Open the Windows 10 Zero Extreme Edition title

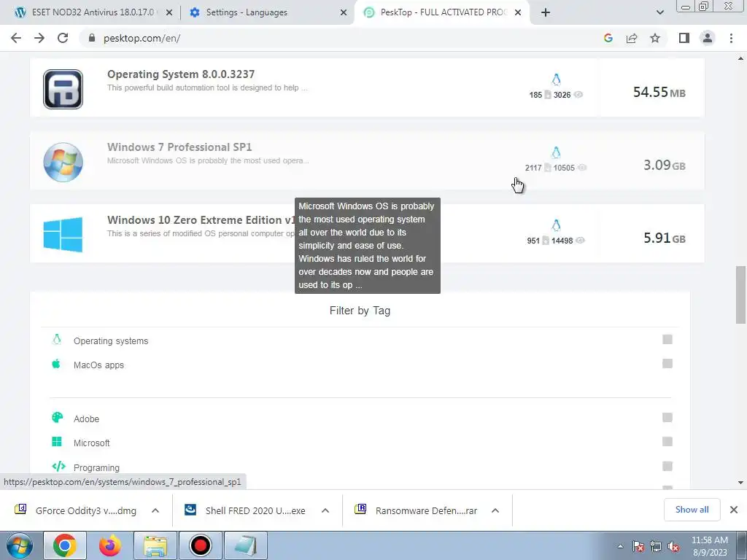201,220
